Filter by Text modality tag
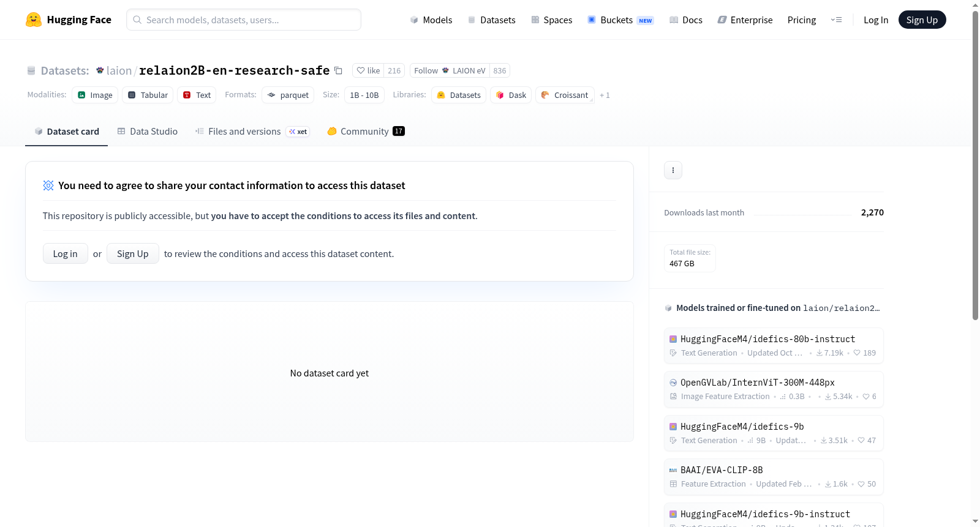The width and height of the screenshot is (980, 527). 197,95
